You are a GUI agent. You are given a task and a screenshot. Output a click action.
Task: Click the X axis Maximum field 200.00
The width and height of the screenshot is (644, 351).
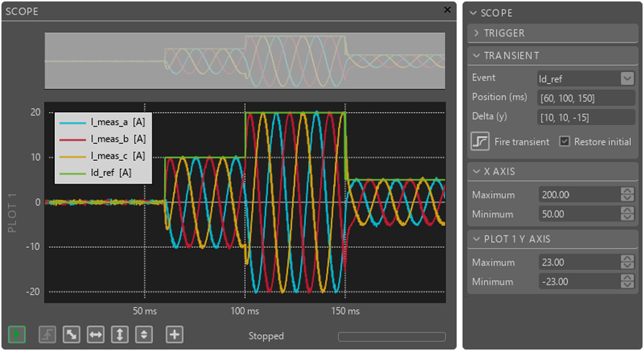tap(580, 195)
